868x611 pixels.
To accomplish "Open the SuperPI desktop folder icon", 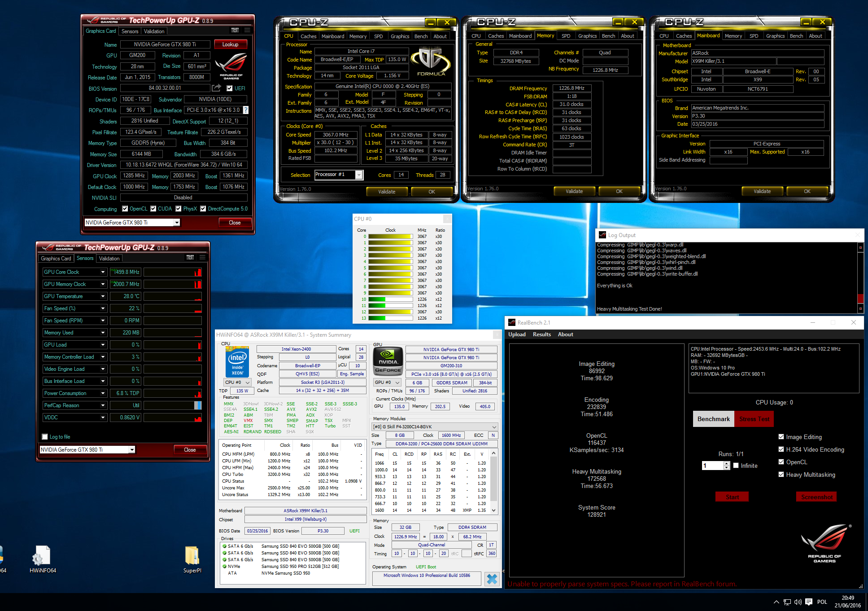I will [x=192, y=556].
